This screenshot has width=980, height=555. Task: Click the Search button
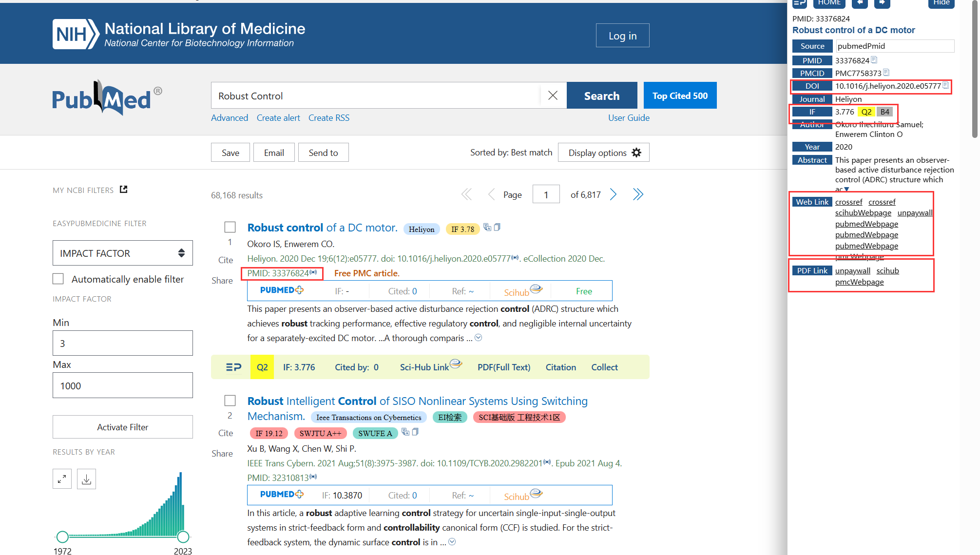coord(602,96)
